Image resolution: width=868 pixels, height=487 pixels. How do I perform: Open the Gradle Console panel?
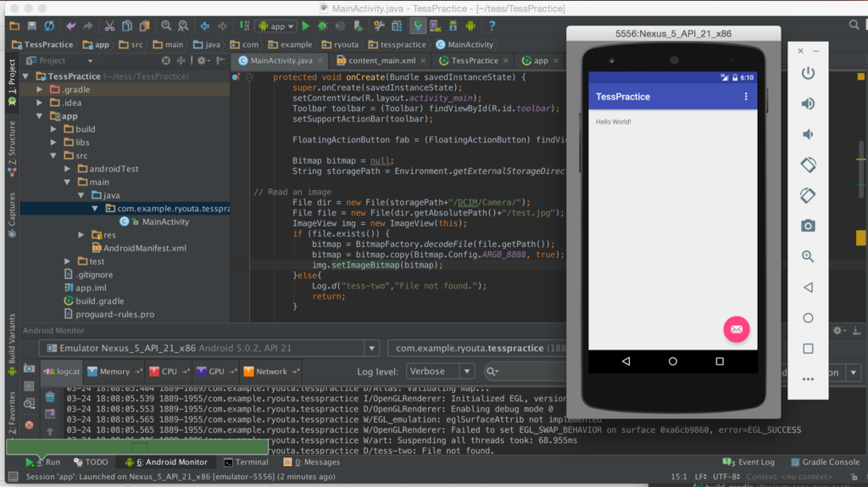825,462
